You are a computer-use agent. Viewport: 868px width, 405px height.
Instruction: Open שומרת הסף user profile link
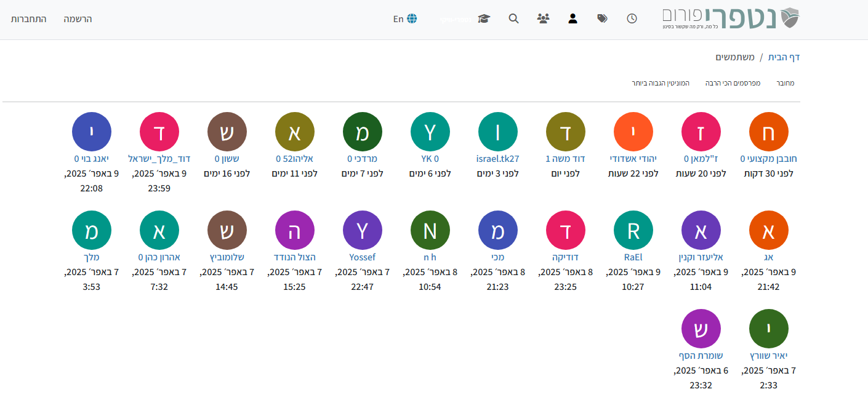[x=701, y=355]
